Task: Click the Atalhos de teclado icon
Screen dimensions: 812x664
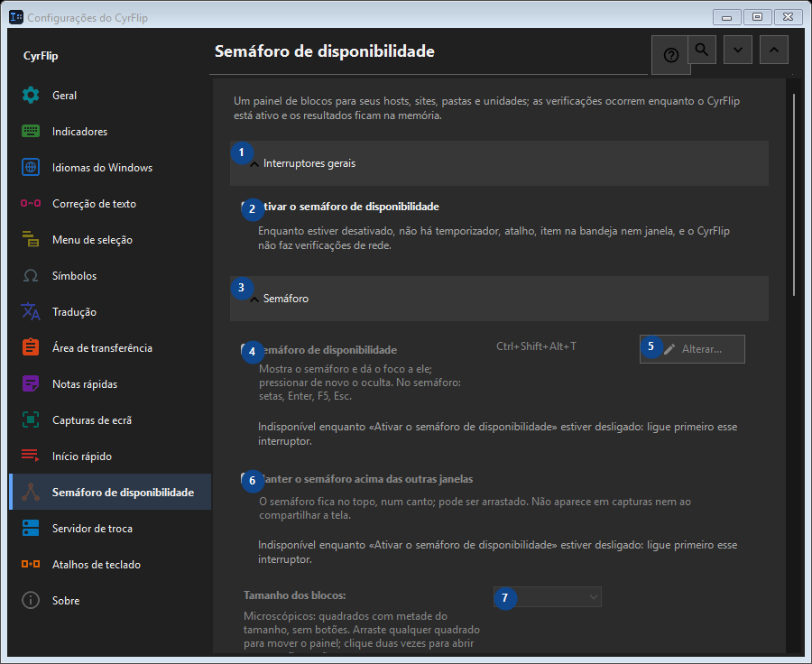Action: coord(31,564)
